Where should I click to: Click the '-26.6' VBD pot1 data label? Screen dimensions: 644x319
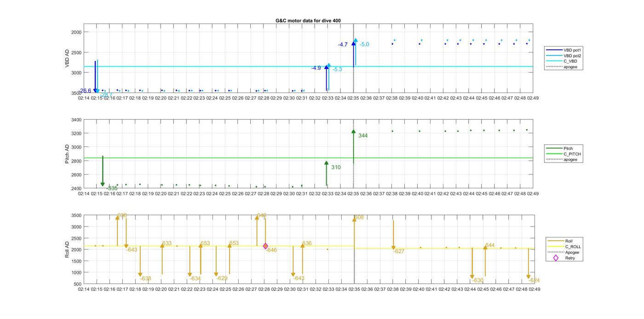pyautogui.click(x=86, y=91)
